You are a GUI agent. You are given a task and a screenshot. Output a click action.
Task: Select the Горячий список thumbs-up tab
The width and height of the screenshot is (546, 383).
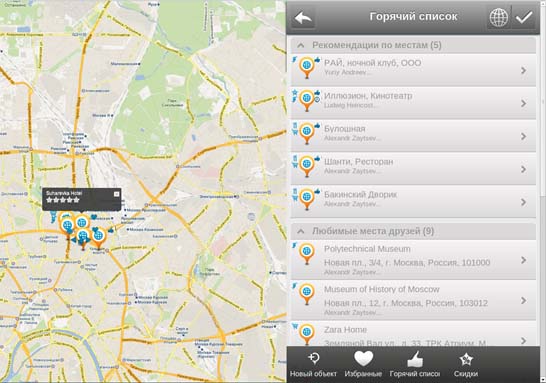(x=414, y=365)
